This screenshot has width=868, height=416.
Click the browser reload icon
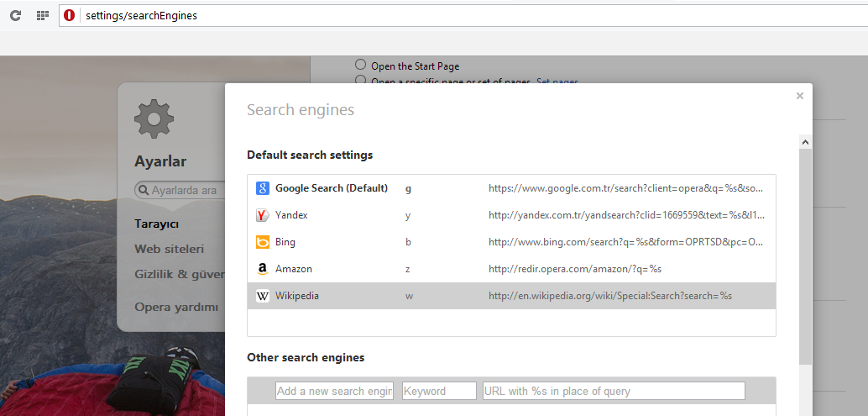(15, 15)
